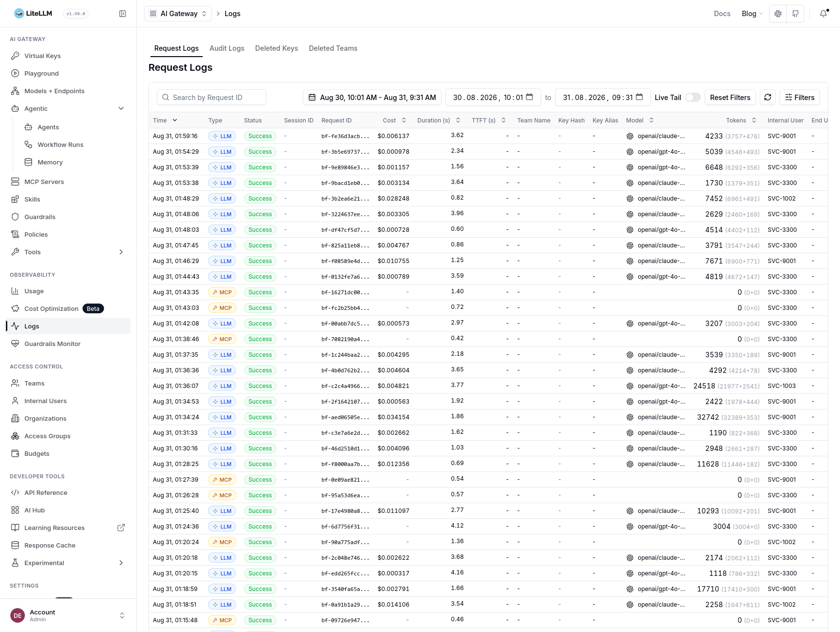Open Guardrails Monitor page
840x632 pixels.
tap(68, 344)
